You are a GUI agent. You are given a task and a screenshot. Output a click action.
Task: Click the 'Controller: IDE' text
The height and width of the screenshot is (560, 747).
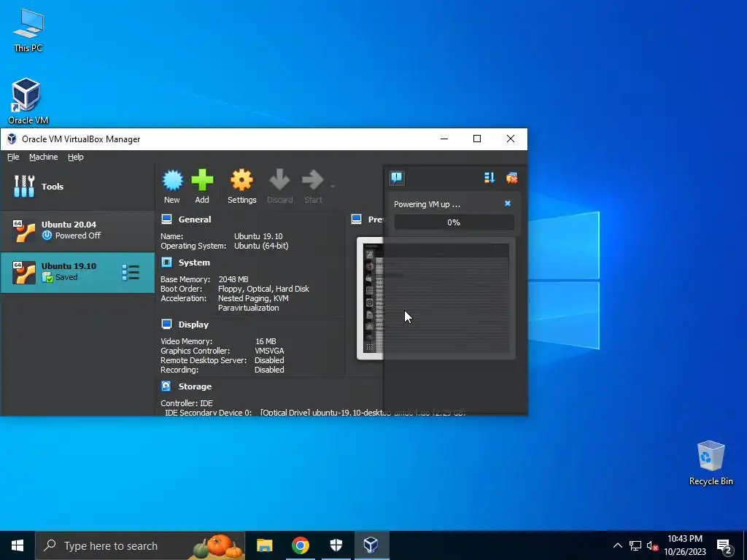[187, 402]
